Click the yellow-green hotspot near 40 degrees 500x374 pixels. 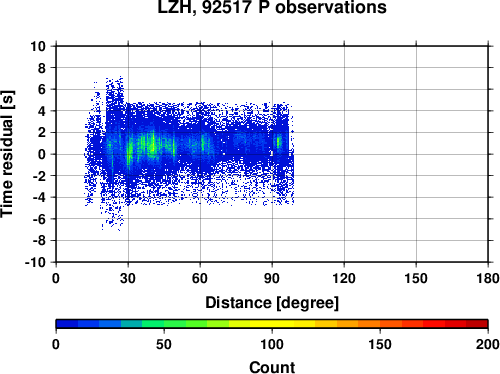click(x=153, y=144)
